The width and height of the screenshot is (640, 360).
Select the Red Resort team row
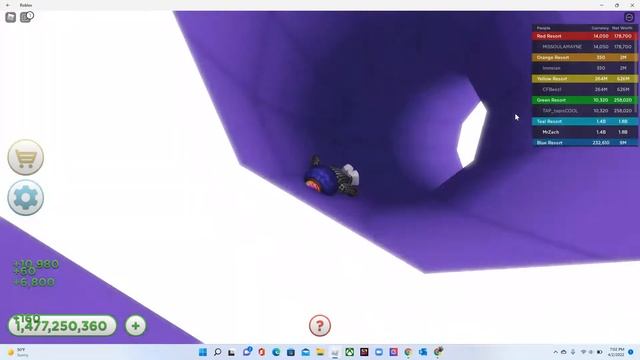point(584,36)
